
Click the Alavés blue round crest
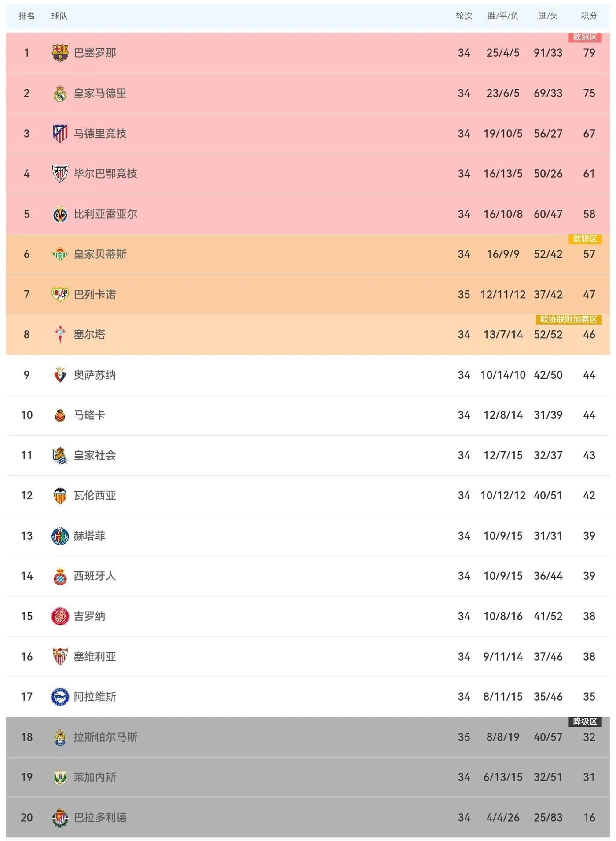pos(60,697)
